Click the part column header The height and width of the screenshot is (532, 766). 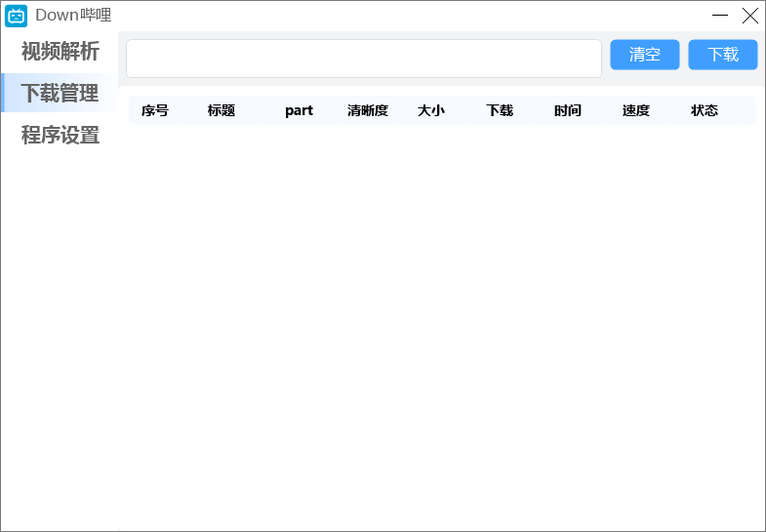(x=299, y=110)
